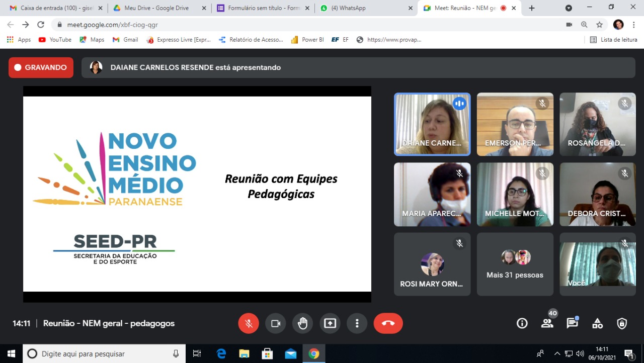644x363 pixels.
Task: Open activities shapes icon
Action: click(597, 323)
